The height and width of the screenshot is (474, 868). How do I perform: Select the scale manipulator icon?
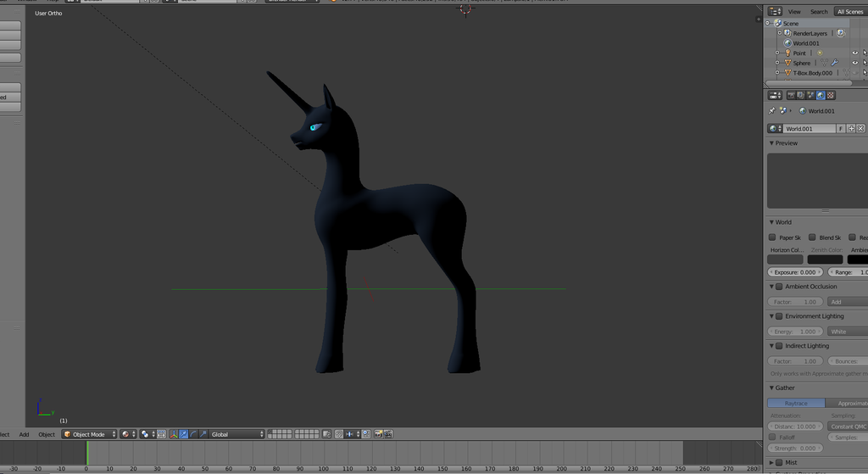tap(203, 434)
